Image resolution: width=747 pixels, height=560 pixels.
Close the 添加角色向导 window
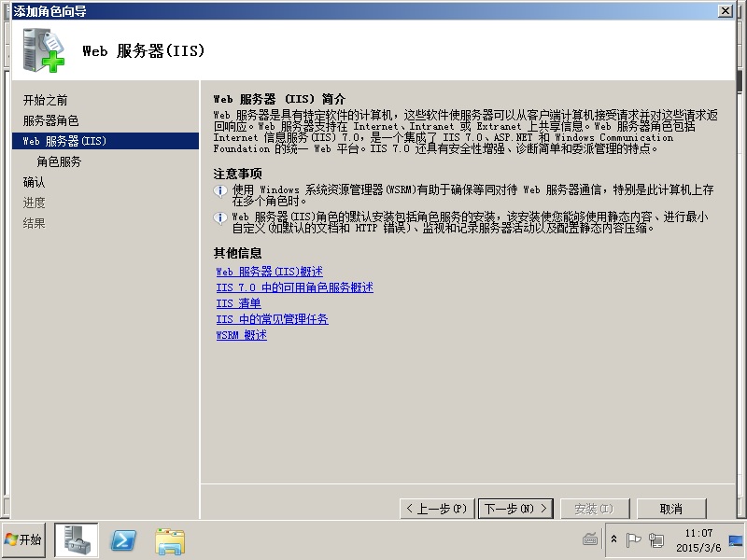(x=726, y=10)
